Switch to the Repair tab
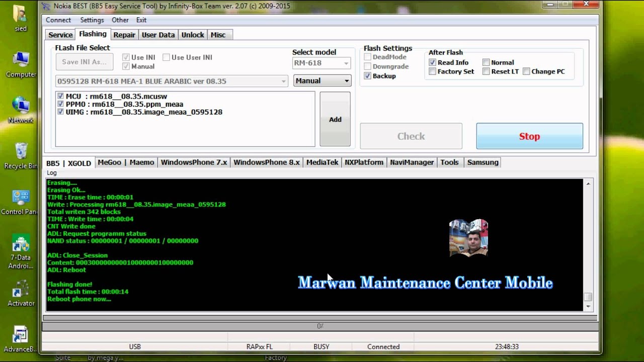 tap(124, 35)
